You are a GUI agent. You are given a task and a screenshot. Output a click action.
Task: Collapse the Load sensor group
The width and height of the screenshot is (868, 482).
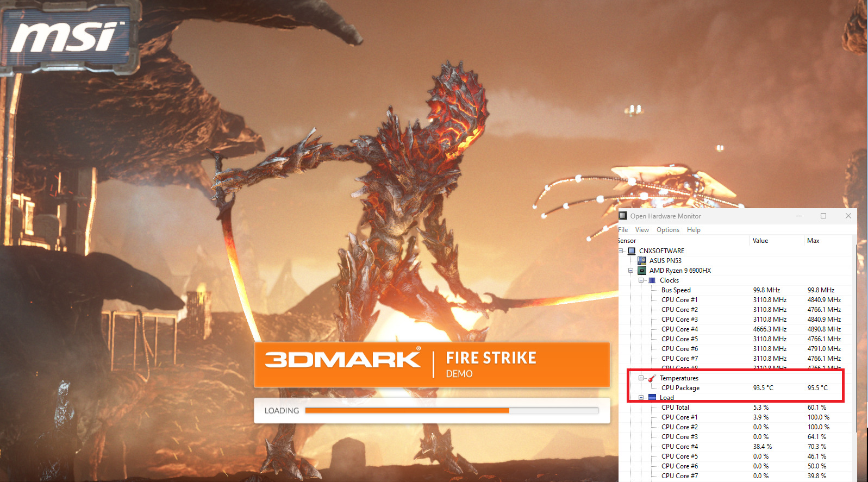[641, 398]
